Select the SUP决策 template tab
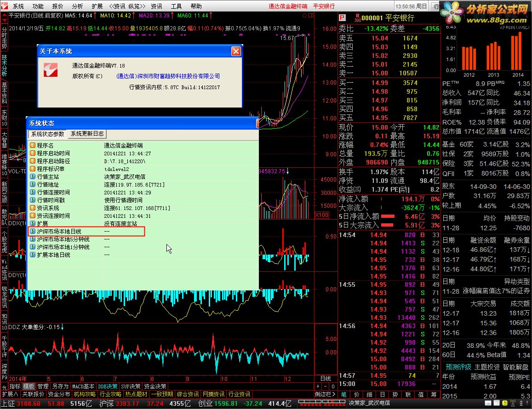Screen dimensions: 532x409 131,386
